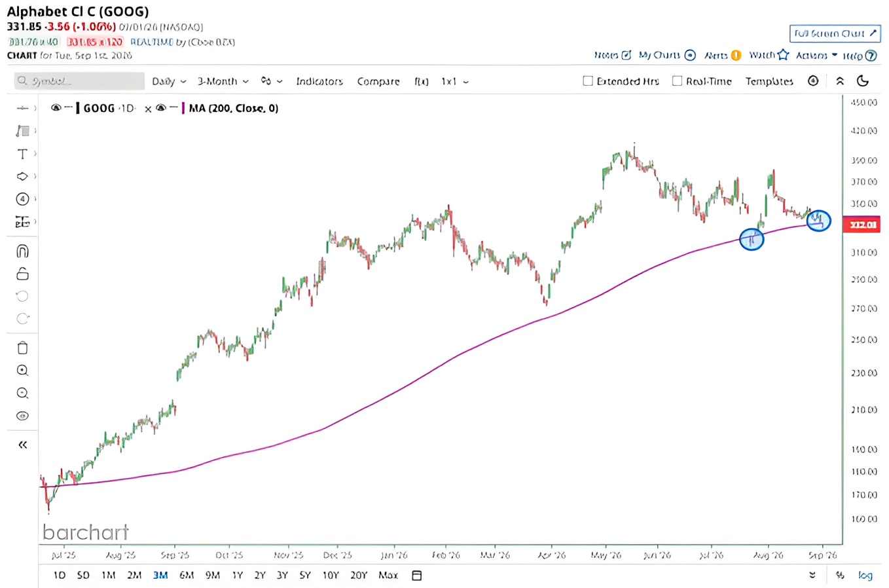The image size is (889, 588).
Task: Select the Max range tab
Action: (388, 576)
